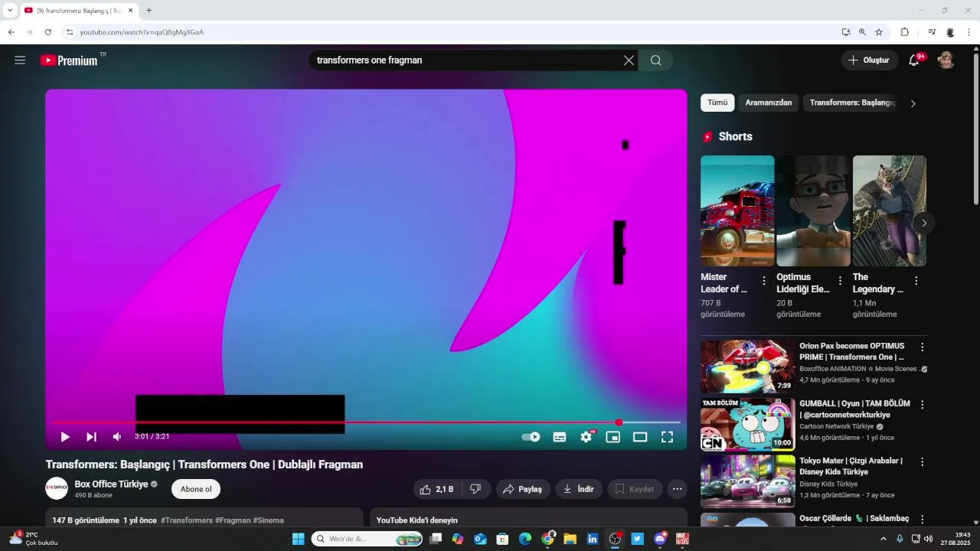Click the Paylaş share button
980x551 pixels.
(x=523, y=489)
